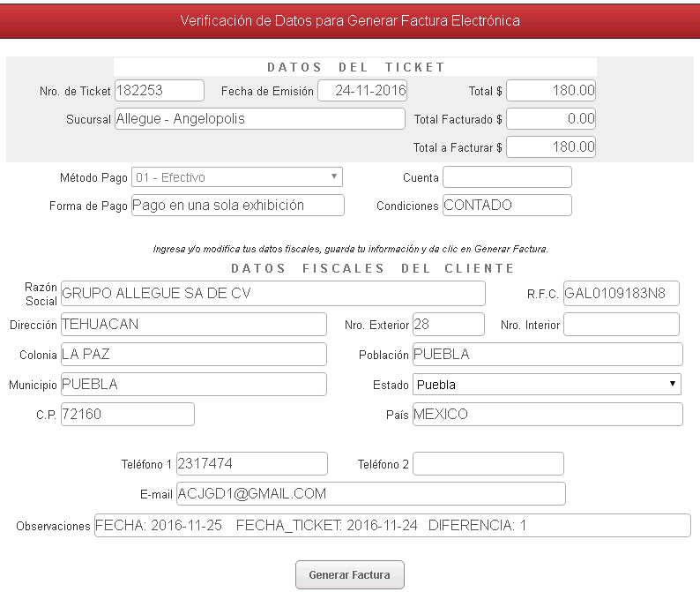Click the empty Nro. Interior field
The image size is (700, 592).
(621, 325)
